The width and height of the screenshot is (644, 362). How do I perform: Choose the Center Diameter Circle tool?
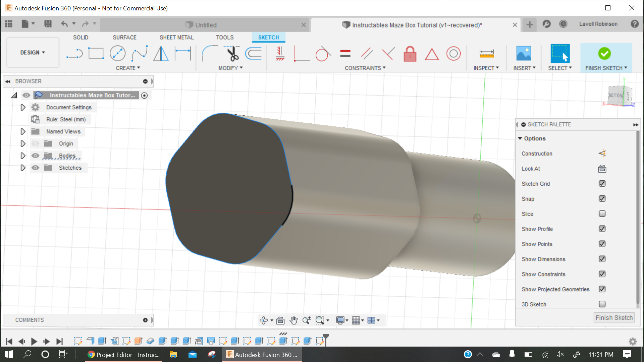point(118,53)
